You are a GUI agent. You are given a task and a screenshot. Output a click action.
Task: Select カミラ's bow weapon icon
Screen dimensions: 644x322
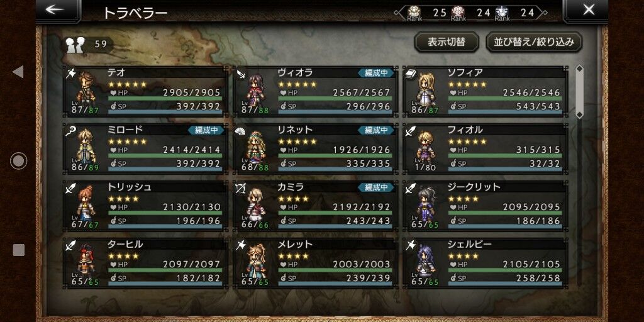click(240, 188)
